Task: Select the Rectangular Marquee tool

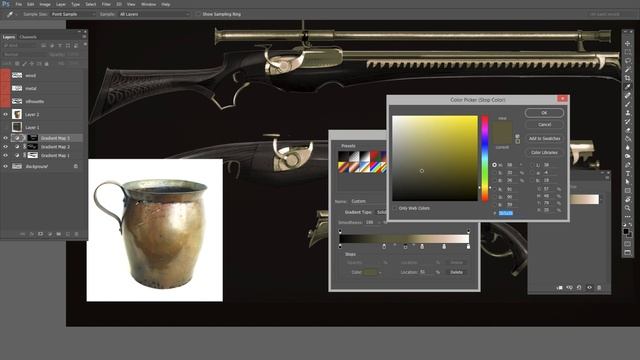Action: (x=627, y=52)
